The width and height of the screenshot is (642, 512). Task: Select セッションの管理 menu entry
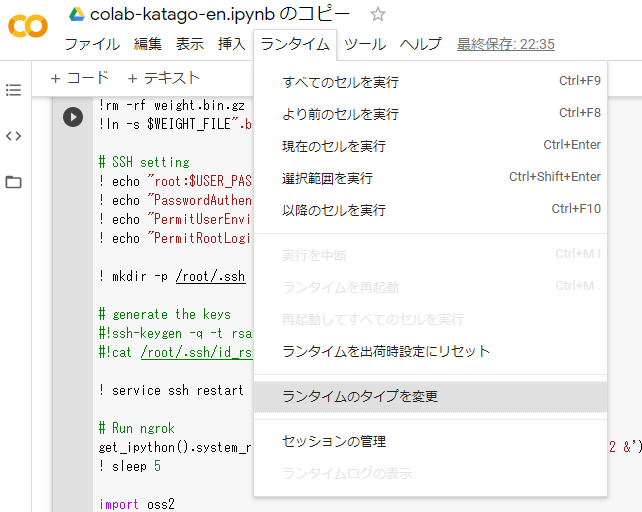pyautogui.click(x=334, y=441)
